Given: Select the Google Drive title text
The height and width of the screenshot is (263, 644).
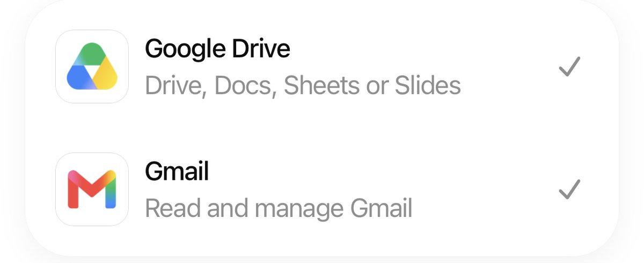Looking at the screenshot, I should (217, 49).
